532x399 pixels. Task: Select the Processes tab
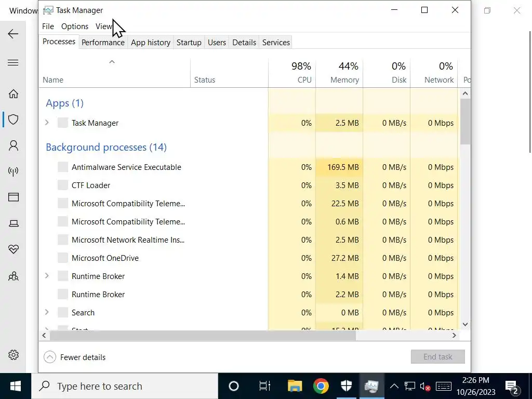click(59, 42)
